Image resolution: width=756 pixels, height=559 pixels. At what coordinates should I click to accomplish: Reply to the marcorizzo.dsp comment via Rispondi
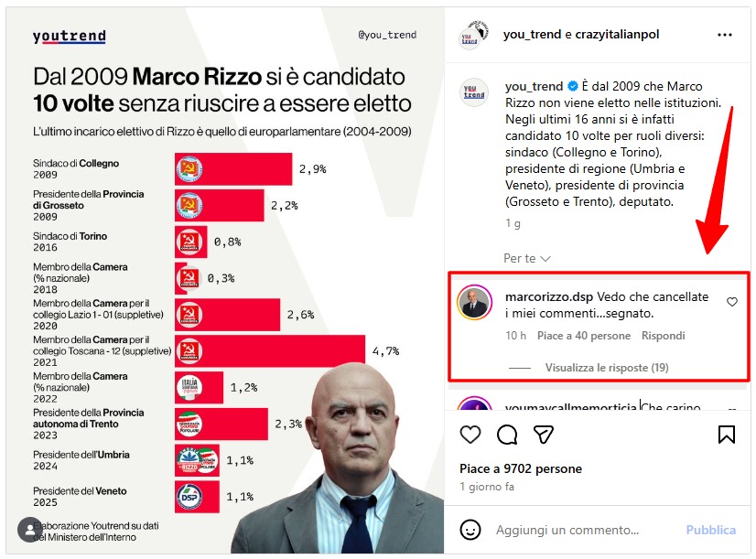pos(663,336)
